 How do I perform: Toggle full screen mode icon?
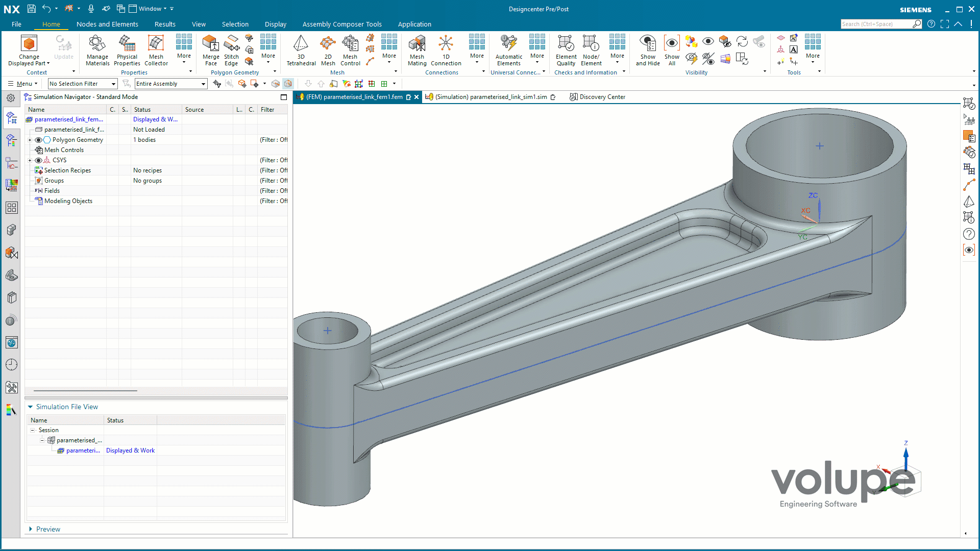[x=945, y=24]
